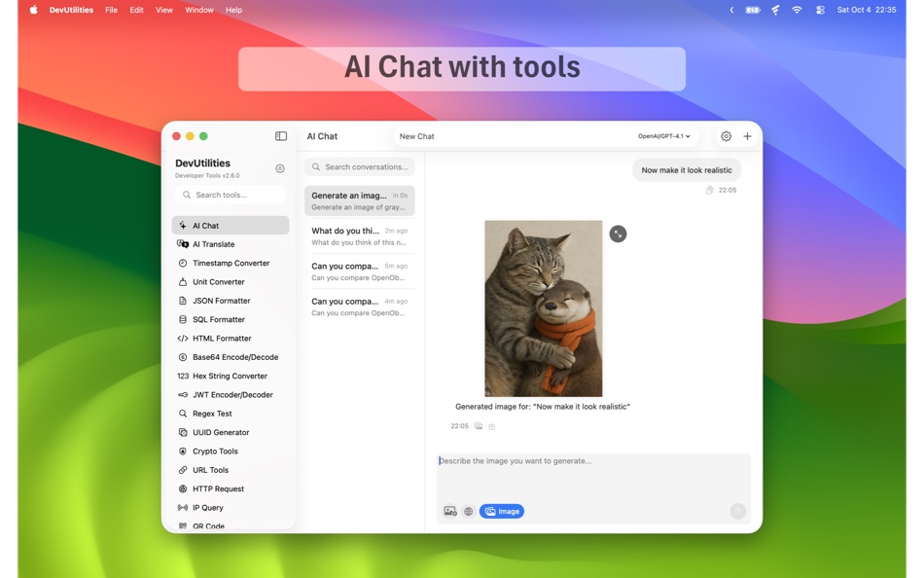924x578 pixels.
Task: Open the Help menu
Action: [234, 10]
